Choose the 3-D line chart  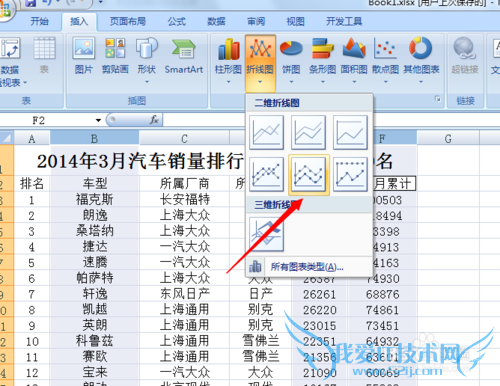pos(267,234)
